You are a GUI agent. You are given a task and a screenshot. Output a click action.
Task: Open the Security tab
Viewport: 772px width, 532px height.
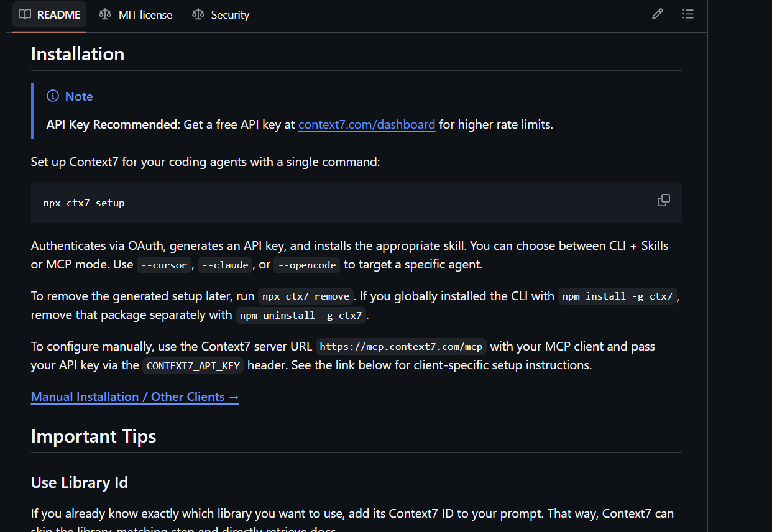[229, 15]
